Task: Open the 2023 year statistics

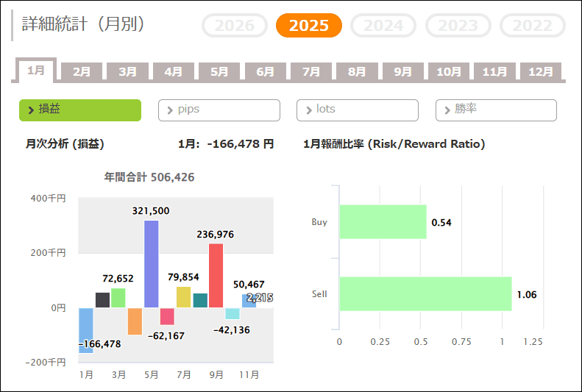Action: (458, 26)
